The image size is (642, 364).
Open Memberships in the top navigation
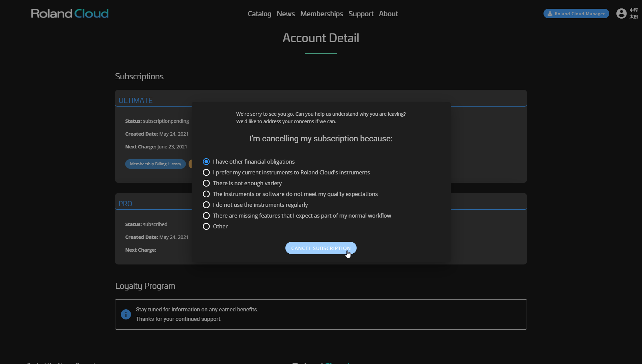(x=322, y=14)
